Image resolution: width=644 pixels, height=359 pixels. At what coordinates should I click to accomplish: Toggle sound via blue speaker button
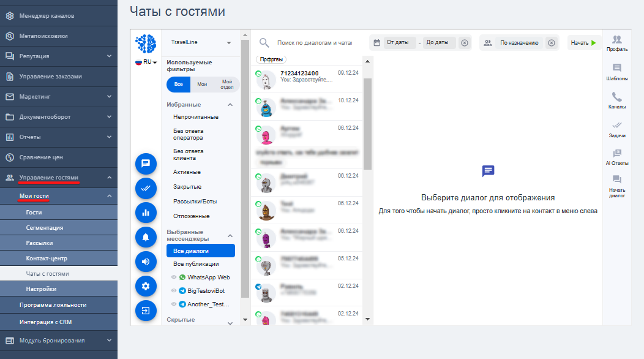(146, 262)
